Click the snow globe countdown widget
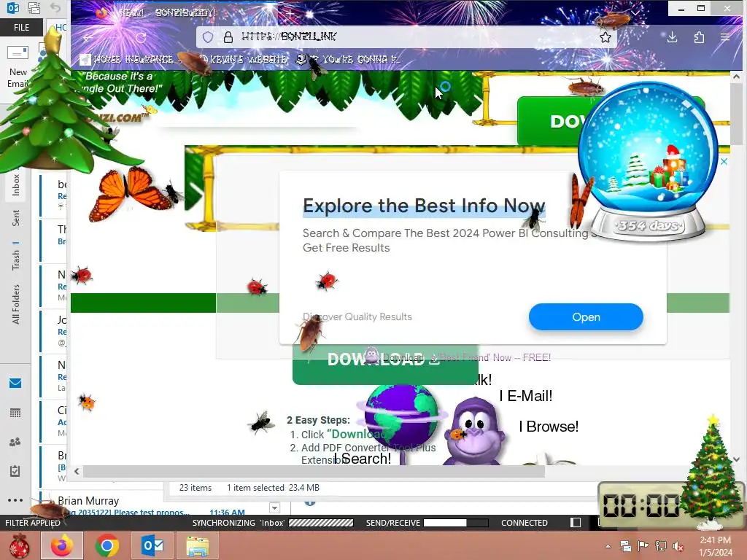The height and width of the screenshot is (560, 747). pyautogui.click(x=648, y=162)
